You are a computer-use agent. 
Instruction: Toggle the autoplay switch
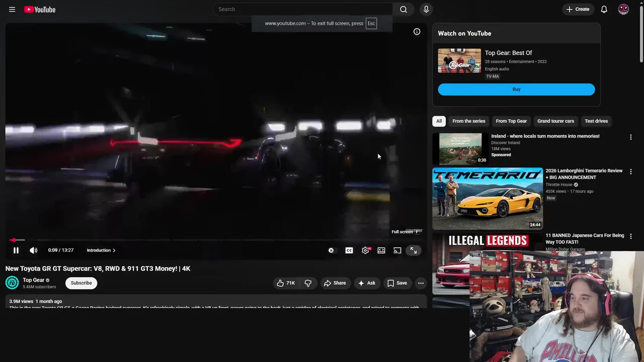point(331,250)
